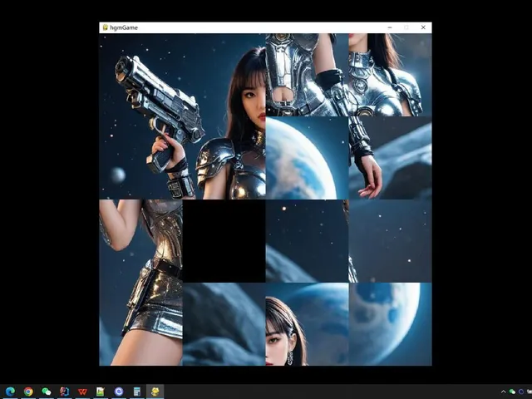Open the red-blue IDE icon on taskbar

65,392
